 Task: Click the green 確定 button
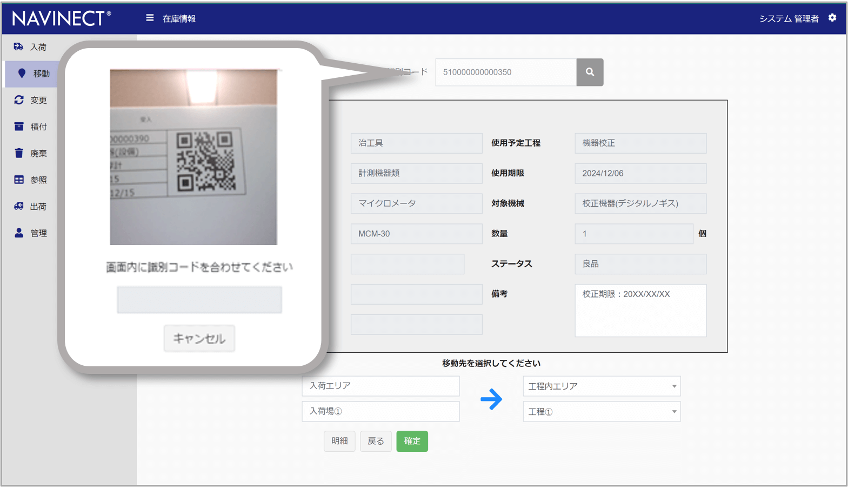click(412, 441)
